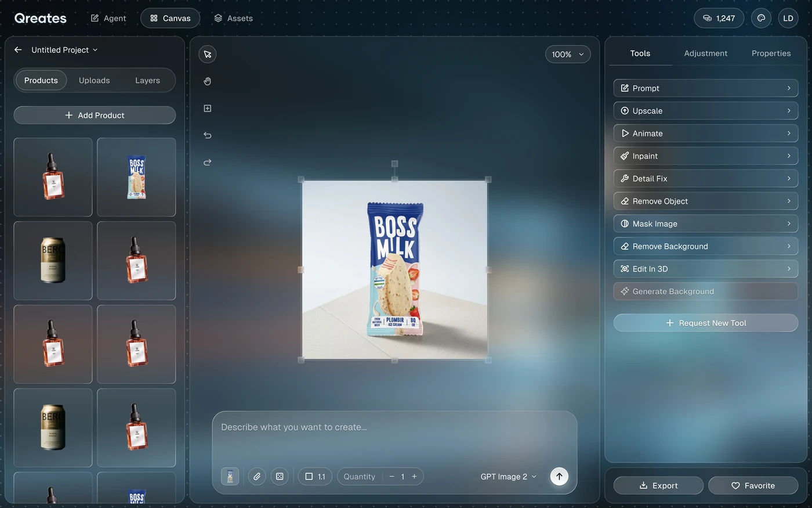The image size is (812, 508).
Task: Open the LD user avatar menu
Action: coord(788,18)
